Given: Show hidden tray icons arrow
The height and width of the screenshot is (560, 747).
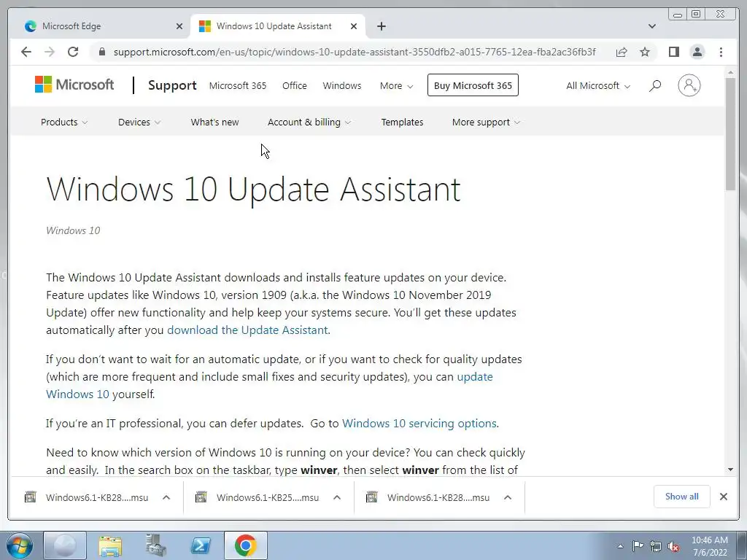Looking at the screenshot, I should [620, 546].
